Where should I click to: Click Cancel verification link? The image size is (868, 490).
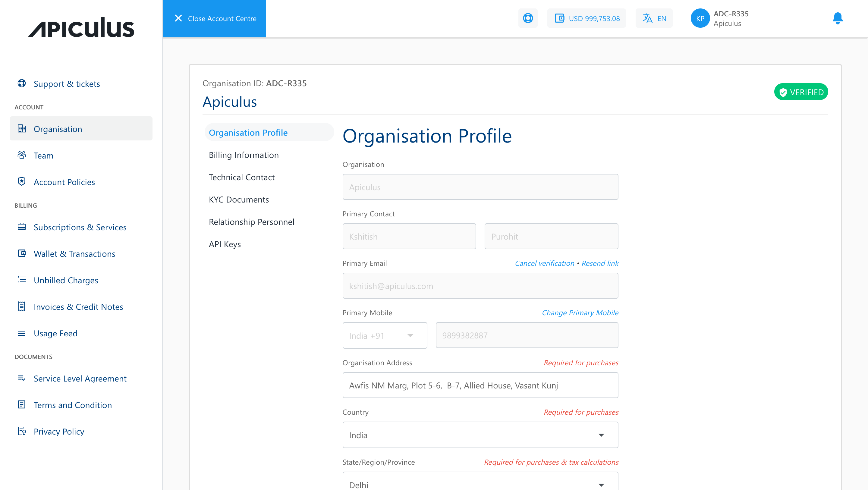click(545, 263)
